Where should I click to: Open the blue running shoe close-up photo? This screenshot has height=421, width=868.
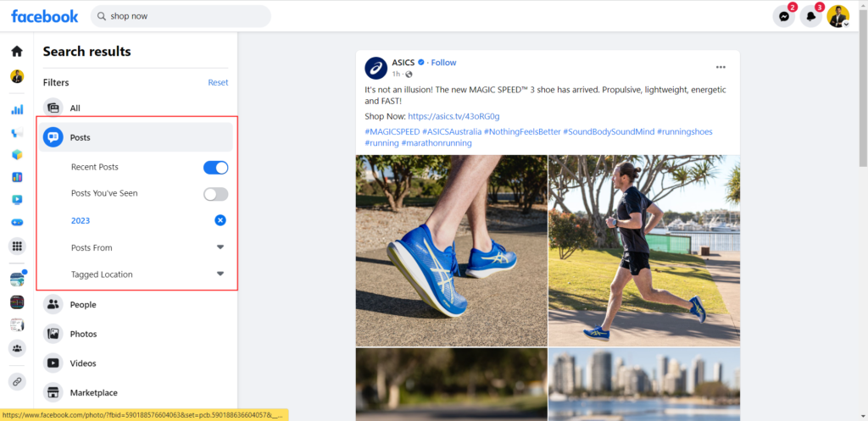pos(451,251)
